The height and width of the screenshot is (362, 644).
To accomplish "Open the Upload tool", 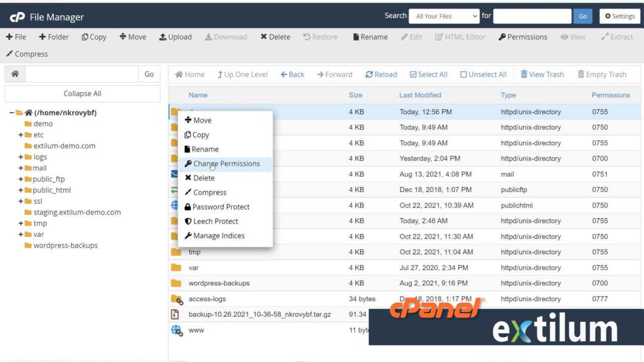I will 175,37.
